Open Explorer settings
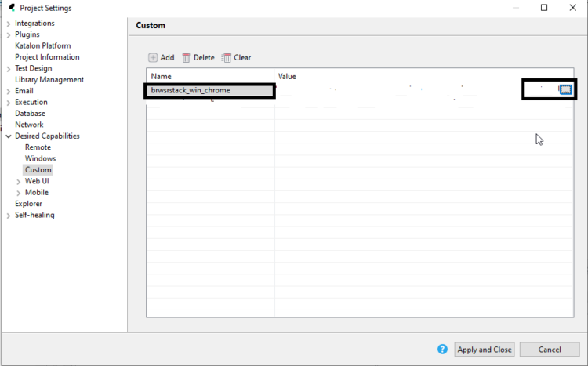Image resolution: width=588 pixels, height=366 pixels. click(28, 203)
